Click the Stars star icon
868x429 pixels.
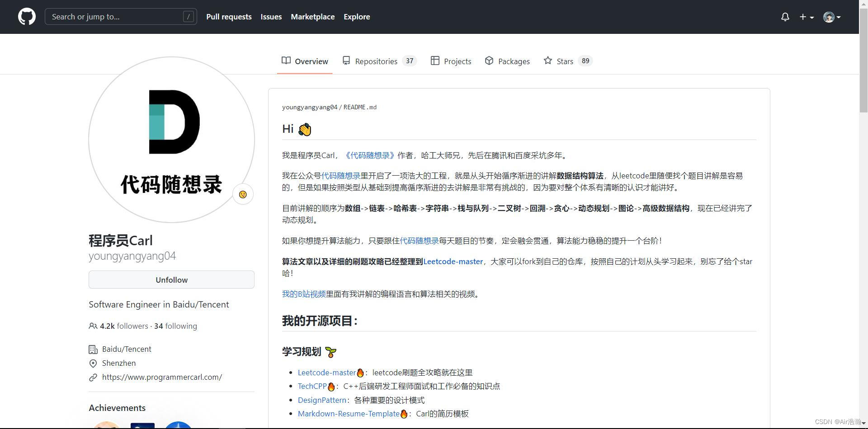[548, 61]
